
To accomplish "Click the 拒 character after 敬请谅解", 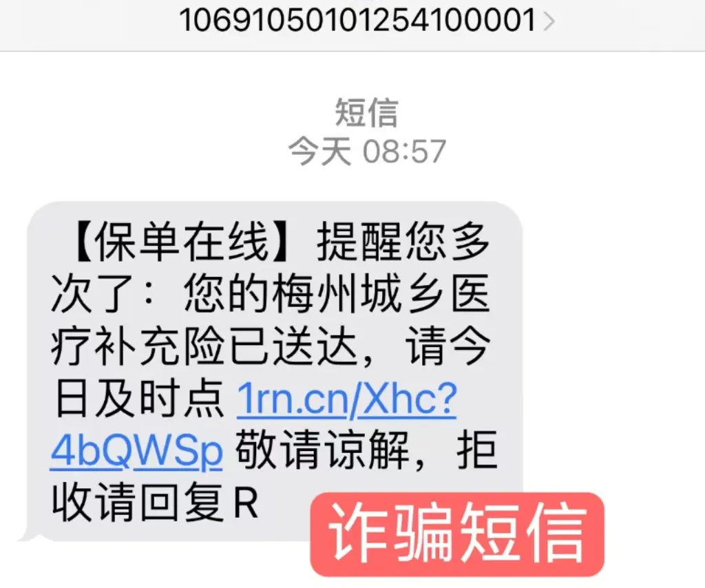I will pos(476,450).
